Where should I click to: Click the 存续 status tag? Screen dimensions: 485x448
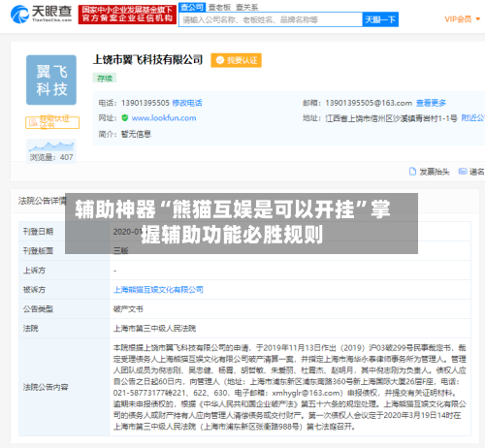coord(105,79)
